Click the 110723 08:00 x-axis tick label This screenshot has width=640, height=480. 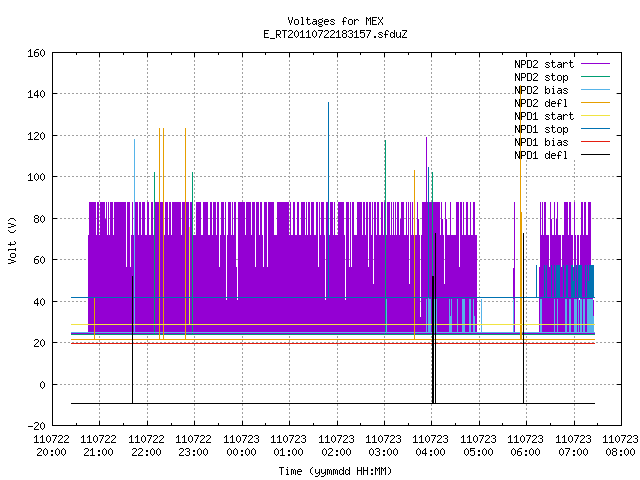pos(620,446)
